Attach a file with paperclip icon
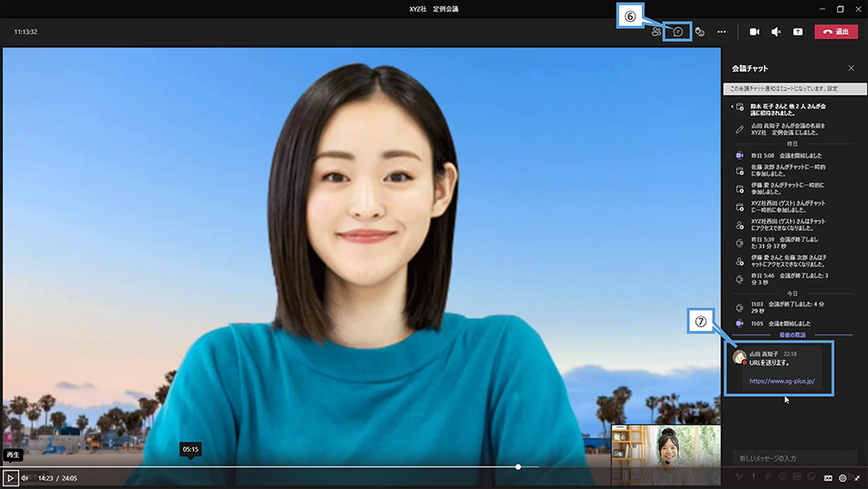 pyautogui.click(x=768, y=477)
